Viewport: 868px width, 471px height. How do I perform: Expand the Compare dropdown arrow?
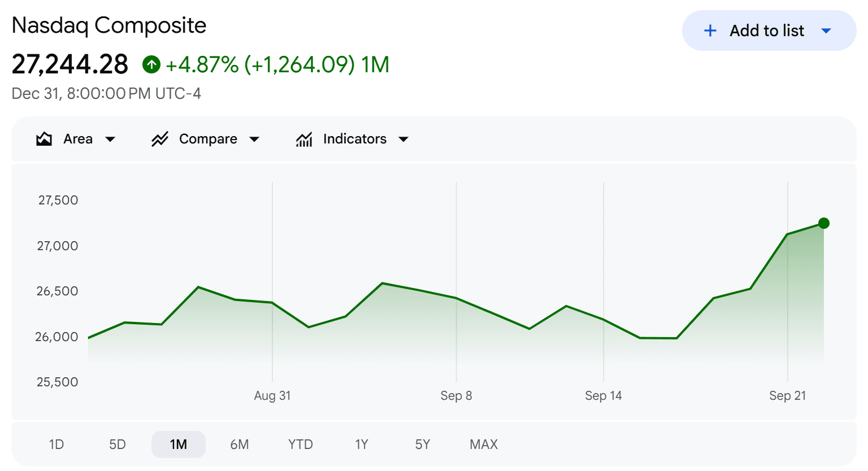[254, 139]
